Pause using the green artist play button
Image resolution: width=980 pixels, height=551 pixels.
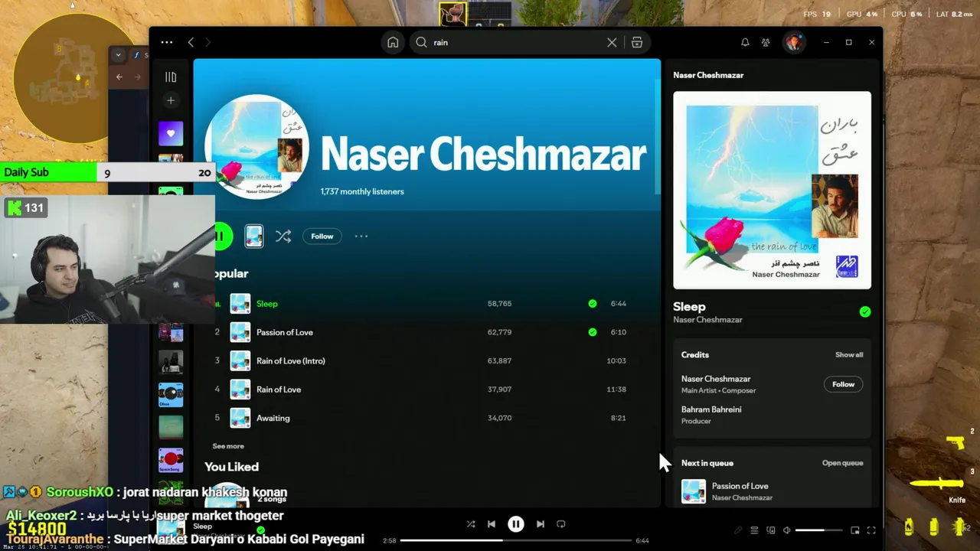coord(221,236)
